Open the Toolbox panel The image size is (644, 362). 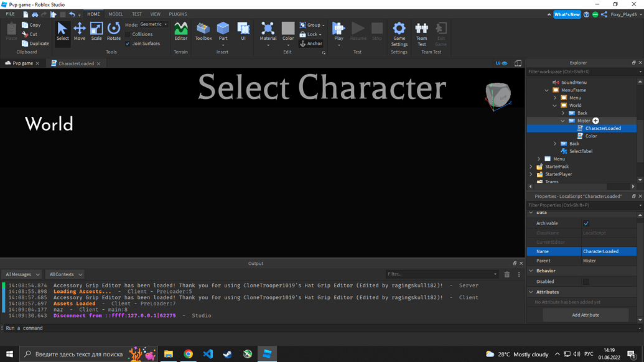point(203,32)
